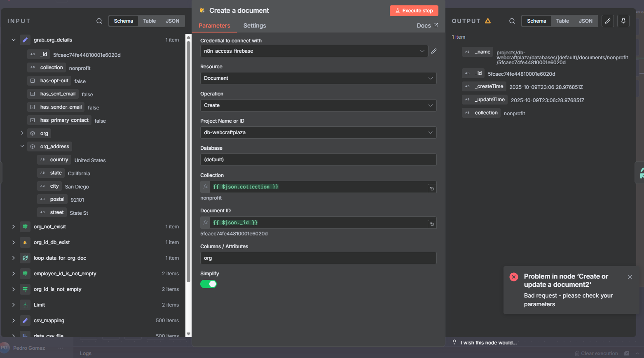The width and height of the screenshot is (644, 358).
Task: Collapse the org_address tree node
Action: pyautogui.click(x=22, y=146)
